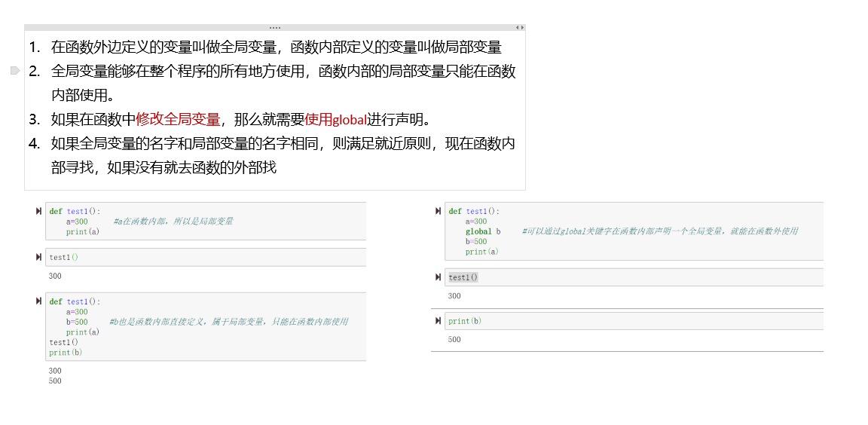Click run icon beside the unhighlighted test1() cell
This screenshot has width=868, height=425.
point(38,257)
